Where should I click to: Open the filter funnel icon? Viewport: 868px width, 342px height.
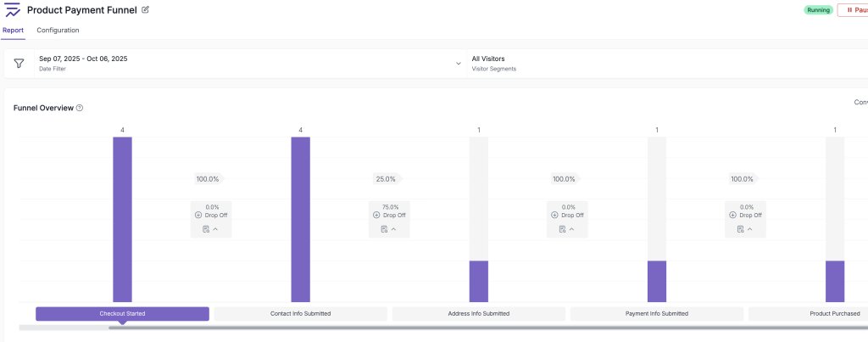coord(19,64)
